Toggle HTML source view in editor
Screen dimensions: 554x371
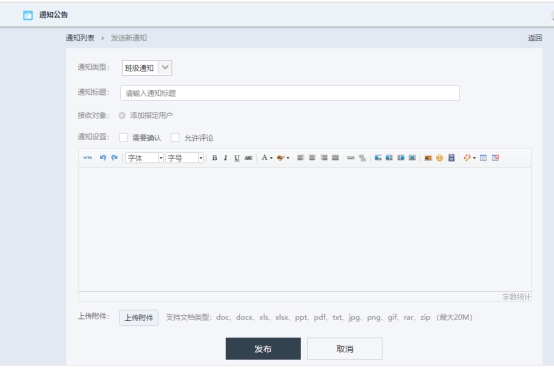pyautogui.click(x=87, y=158)
